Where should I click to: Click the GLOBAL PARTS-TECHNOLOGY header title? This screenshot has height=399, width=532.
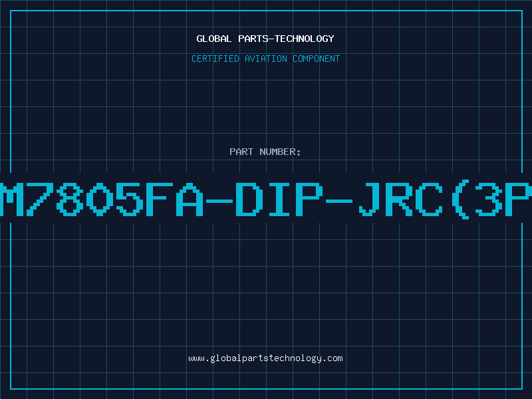coord(265,39)
